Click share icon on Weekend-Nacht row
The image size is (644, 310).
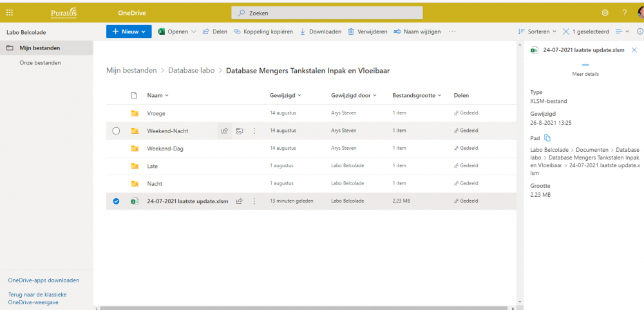point(225,131)
